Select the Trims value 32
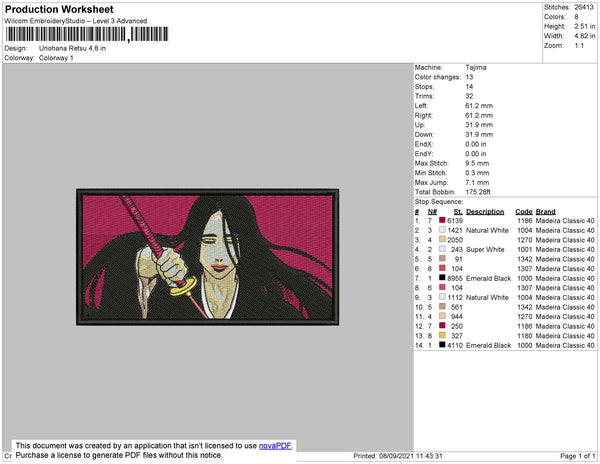Screen dimensions: 600x464 (x=469, y=96)
